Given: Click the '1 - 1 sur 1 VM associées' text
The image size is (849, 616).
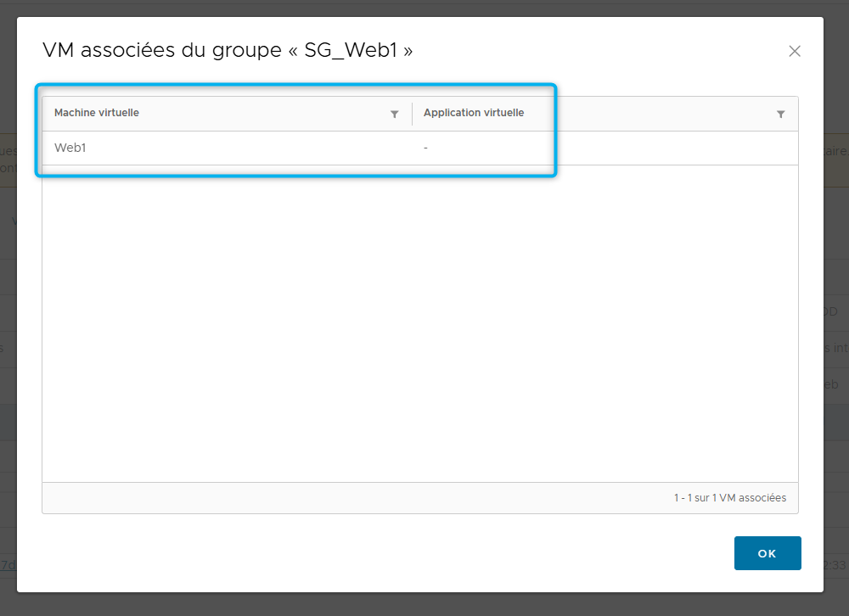Looking at the screenshot, I should tap(729, 498).
